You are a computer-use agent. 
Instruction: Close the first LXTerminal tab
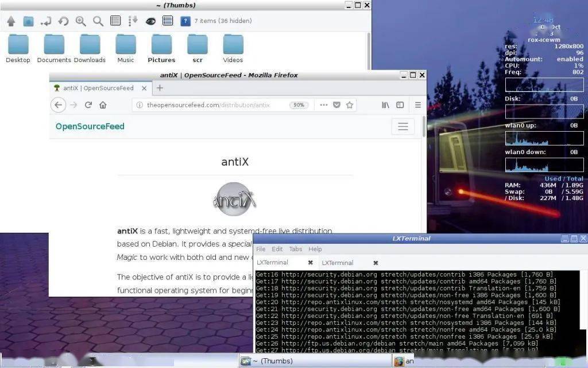coord(311,263)
